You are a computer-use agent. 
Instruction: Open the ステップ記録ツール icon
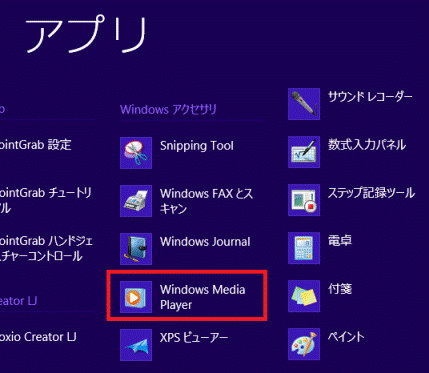point(304,200)
